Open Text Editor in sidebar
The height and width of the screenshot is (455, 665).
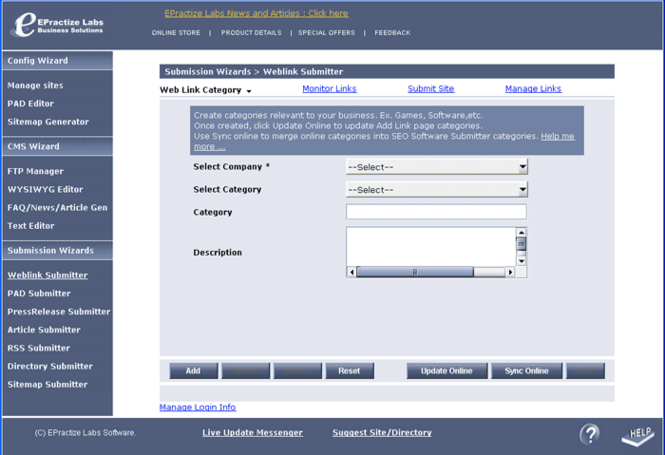[31, 226]
